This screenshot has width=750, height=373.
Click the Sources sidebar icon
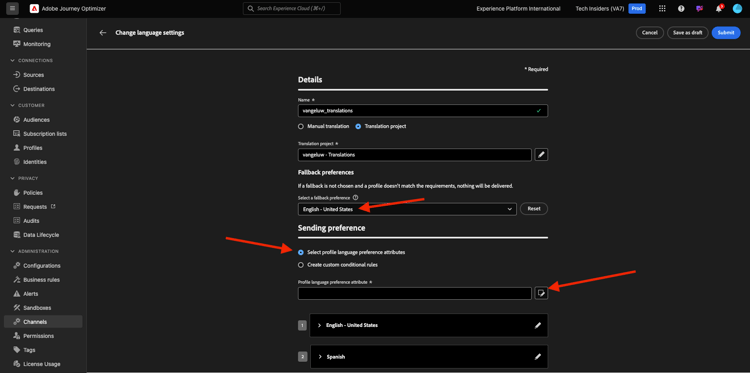click(16, 75)
